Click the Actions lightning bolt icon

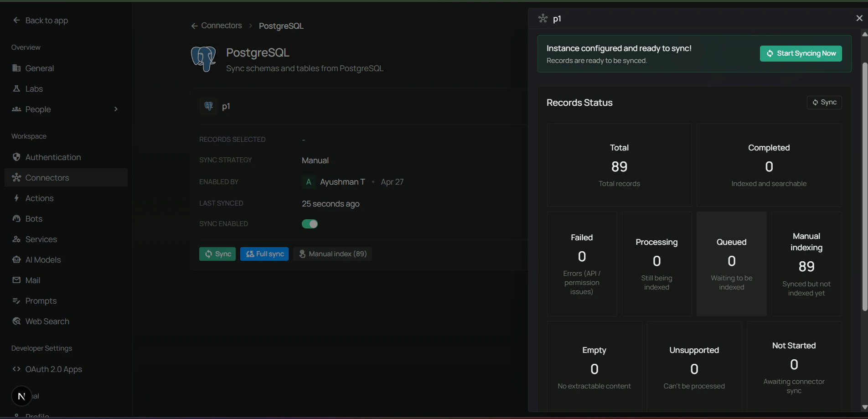tap(16, 198)
